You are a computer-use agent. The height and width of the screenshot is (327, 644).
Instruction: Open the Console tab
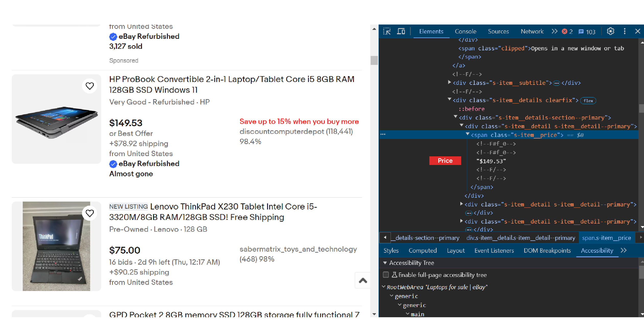point(465,32)
